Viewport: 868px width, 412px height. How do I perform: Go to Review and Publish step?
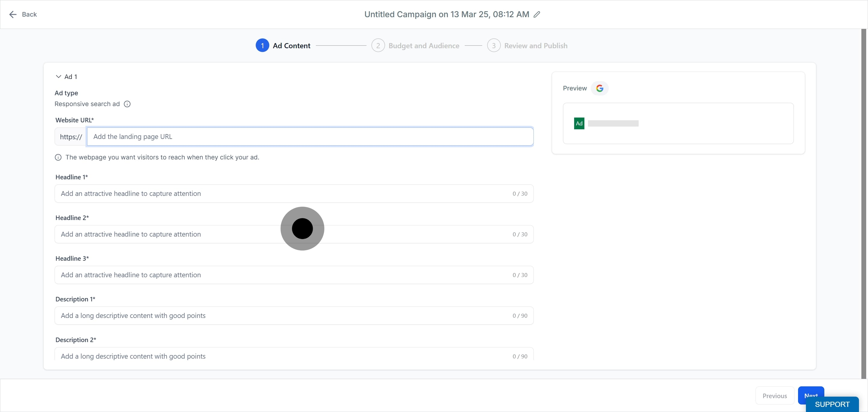(x=536, y=46)
